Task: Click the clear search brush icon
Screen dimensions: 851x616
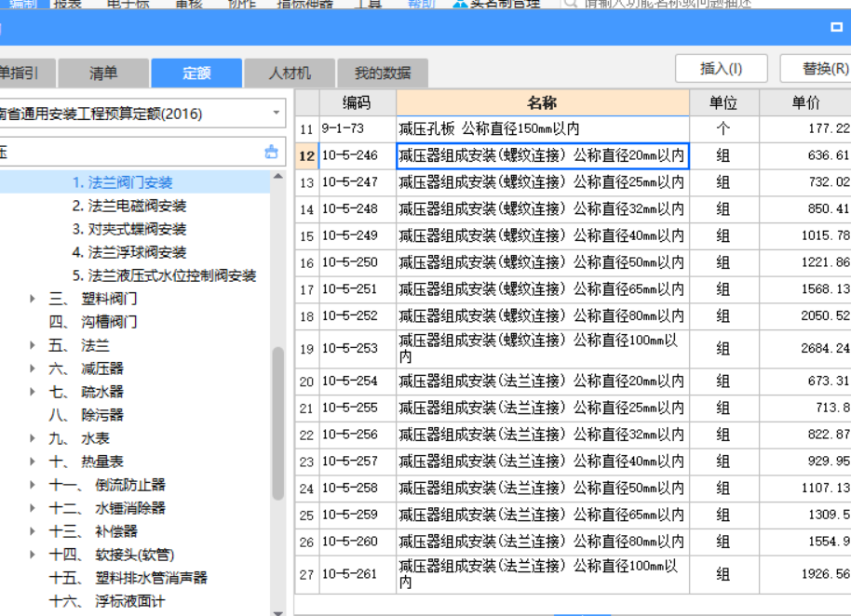Action: point(271,152)
